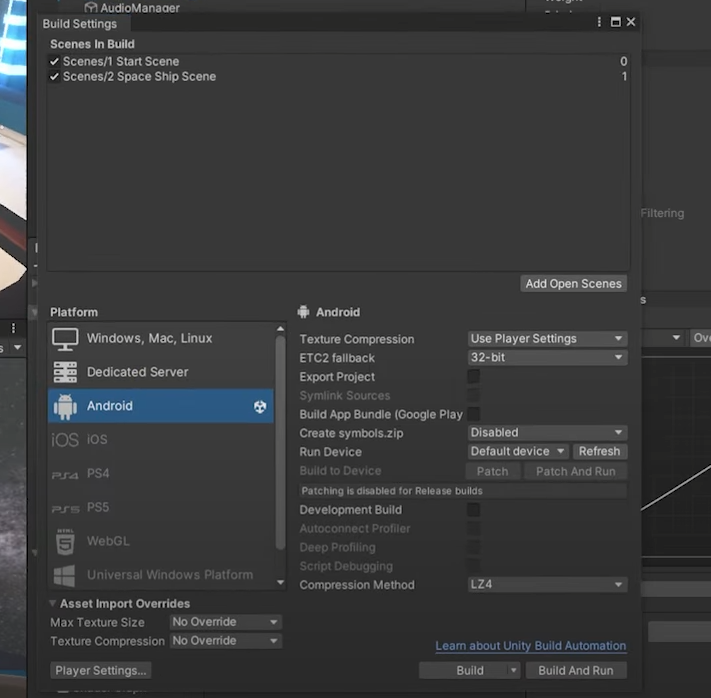
Task: Click the Patch And Run button
Action: coord(575,471)
